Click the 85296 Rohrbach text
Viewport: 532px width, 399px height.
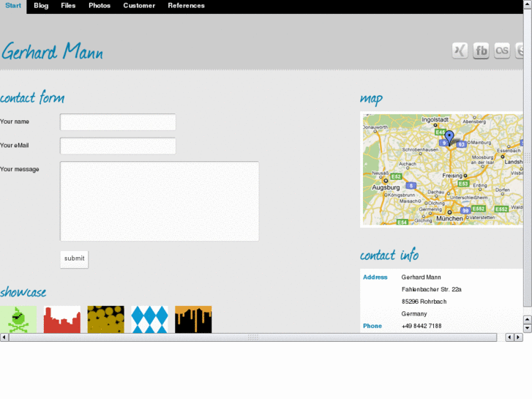(x=424, y=302)
